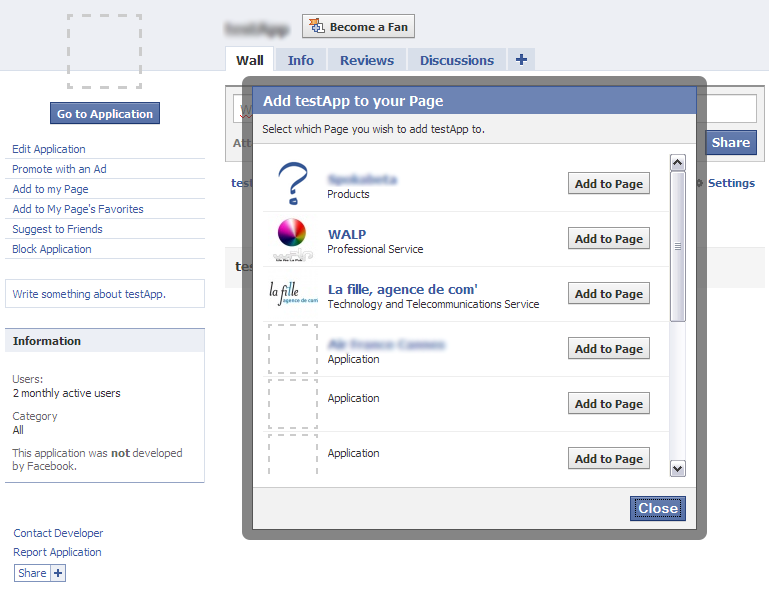The width and height of the screenshot is (769, 591).
Task: Click Add to my Page link
Action: click(x=50, y=189)
